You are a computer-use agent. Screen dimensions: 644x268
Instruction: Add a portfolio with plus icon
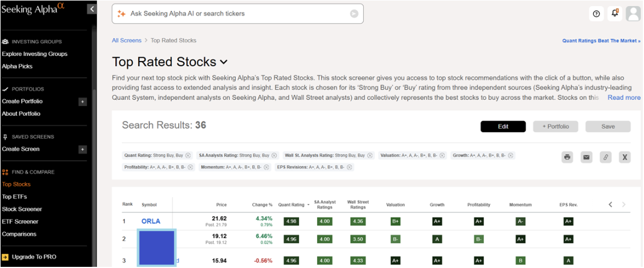83,101
